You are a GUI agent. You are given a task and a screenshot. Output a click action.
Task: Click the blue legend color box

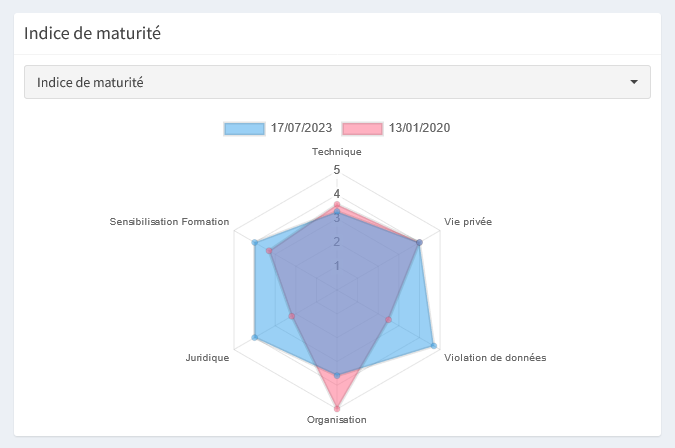[243, 128]
